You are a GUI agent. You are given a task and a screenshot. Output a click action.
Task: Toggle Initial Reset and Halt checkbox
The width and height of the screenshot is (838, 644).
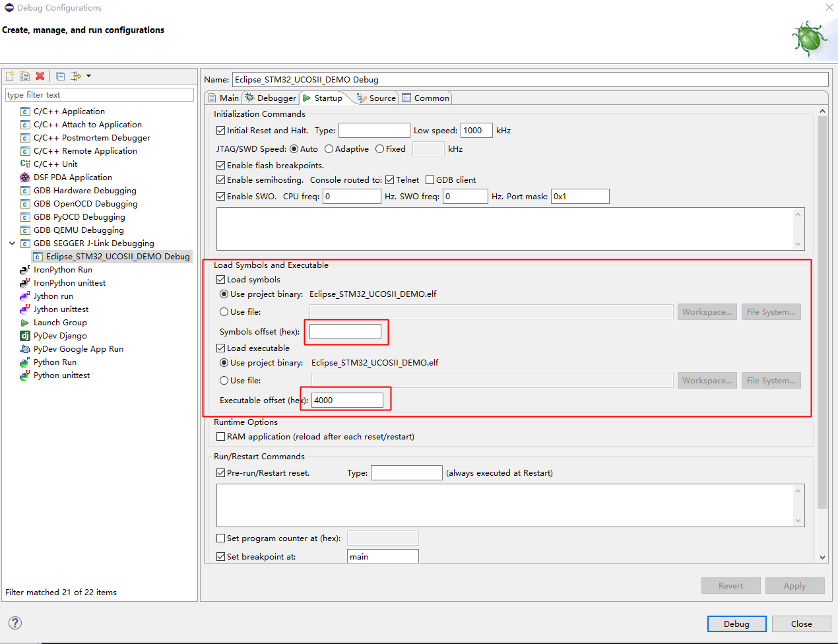(221, 131)
